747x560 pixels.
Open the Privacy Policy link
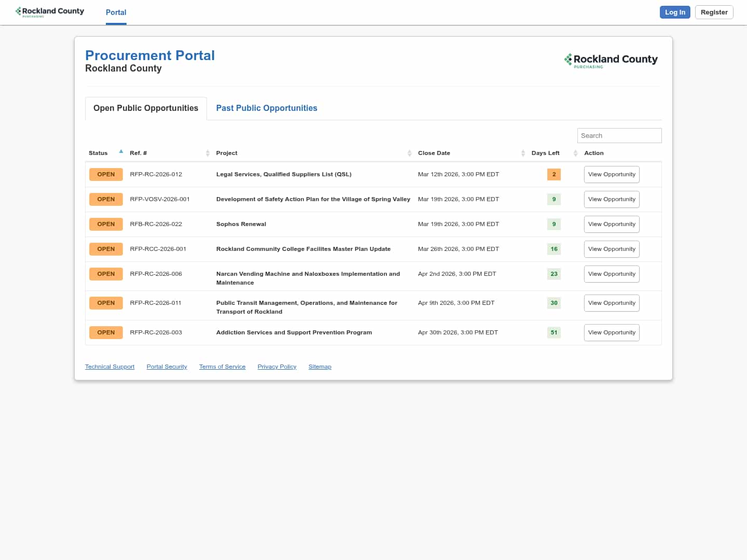coord(276,367)
